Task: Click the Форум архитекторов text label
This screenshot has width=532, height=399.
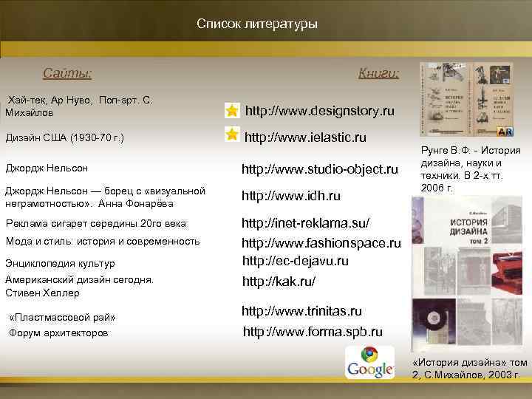Action: click(58, 332)
